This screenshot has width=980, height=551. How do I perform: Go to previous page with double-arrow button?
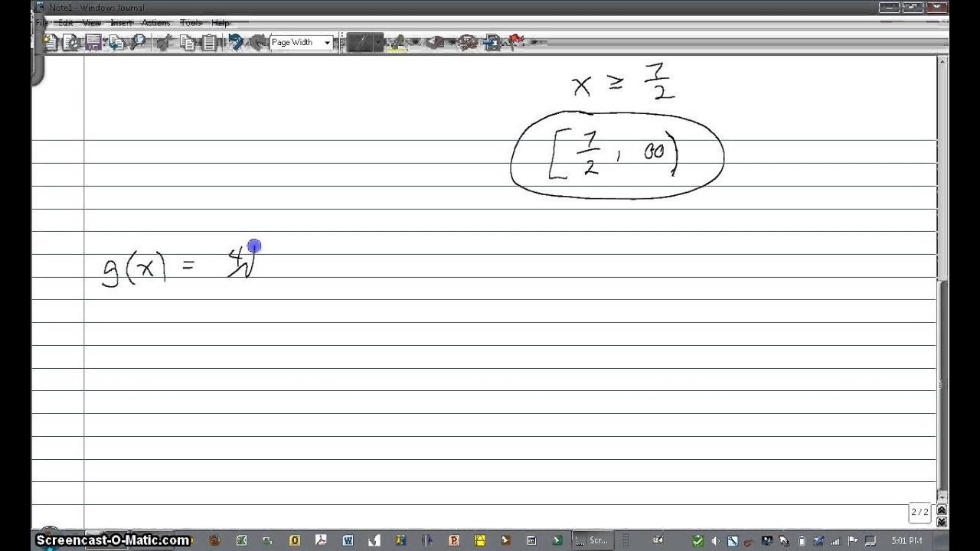pyautogui.click(x=942, y=510)
